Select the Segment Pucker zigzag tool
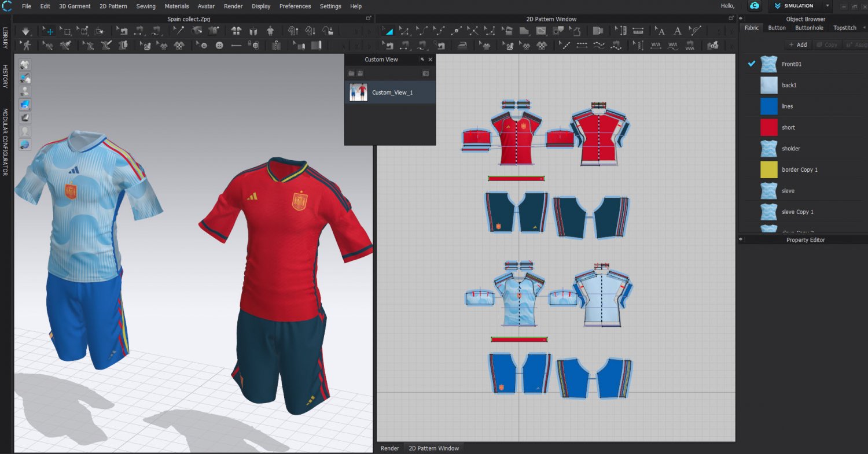Image resolution: width=868 pixels, height=454 pixels. [x=656, y=45]
